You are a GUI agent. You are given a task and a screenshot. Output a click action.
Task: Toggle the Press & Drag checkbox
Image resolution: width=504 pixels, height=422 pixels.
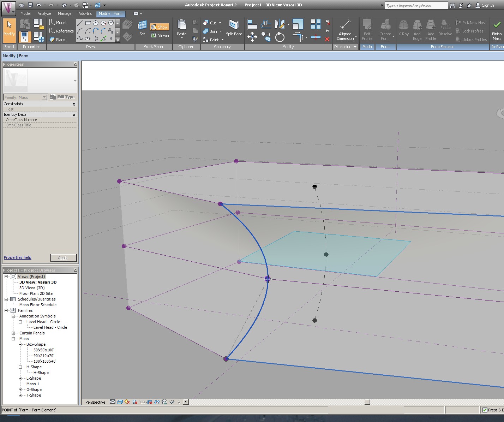tap(485, 410)
